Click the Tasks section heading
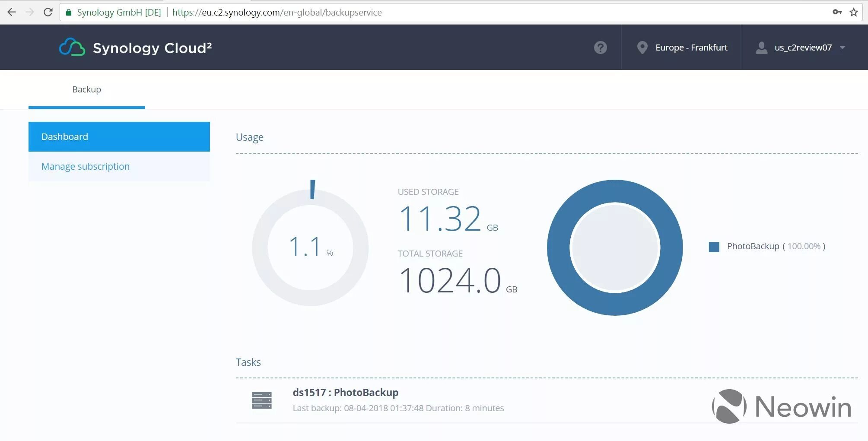This screenshot has height=441, width=868. pyautogui.click(x=248, y=362)
